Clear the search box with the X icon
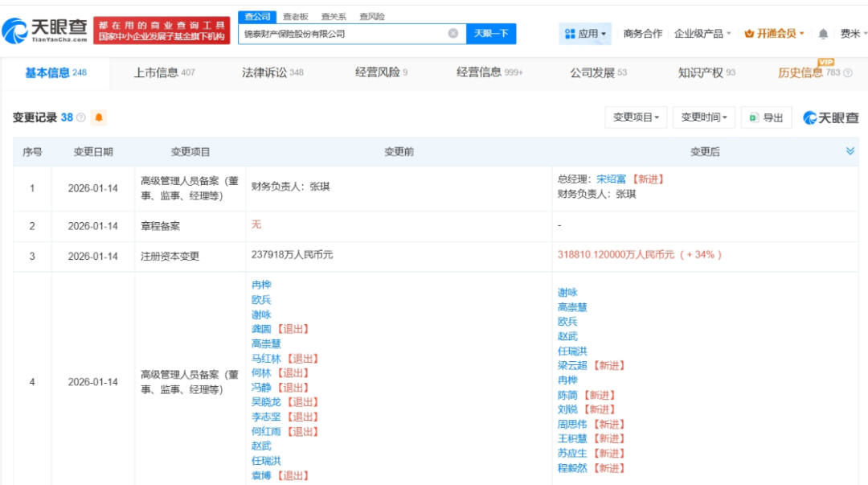 click(452, 33)
